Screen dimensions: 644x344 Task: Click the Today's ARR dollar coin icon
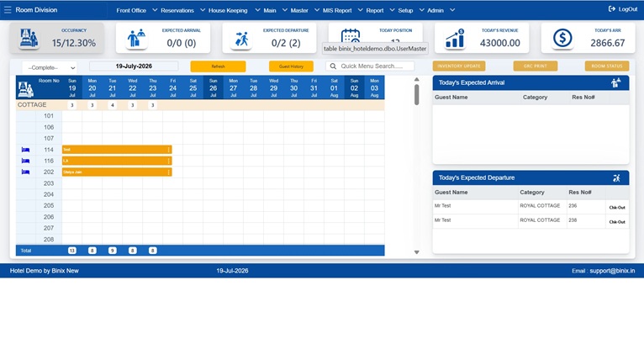(562, 38)
